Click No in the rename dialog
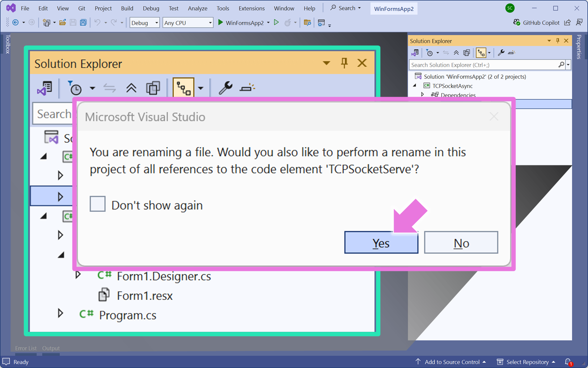Image resolution: width=588 pixels, height=368 pixels. pyautogui.click(x=461, y=242)
